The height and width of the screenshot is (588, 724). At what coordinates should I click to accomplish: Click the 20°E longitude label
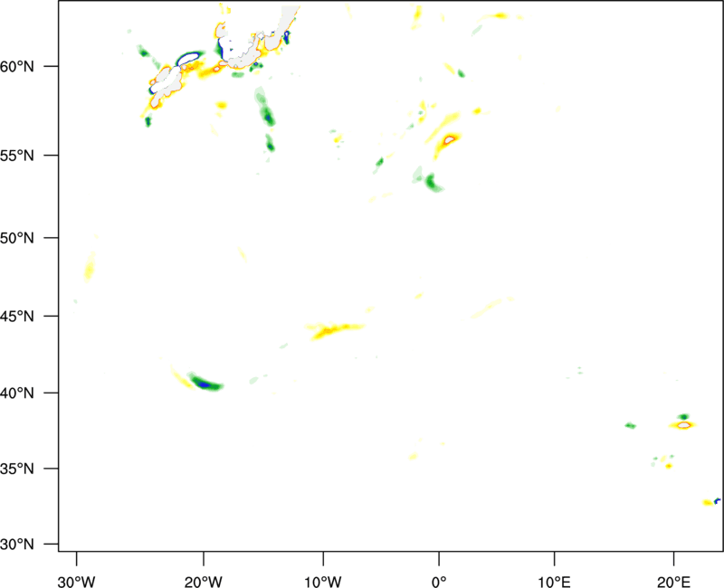point(673,583)
